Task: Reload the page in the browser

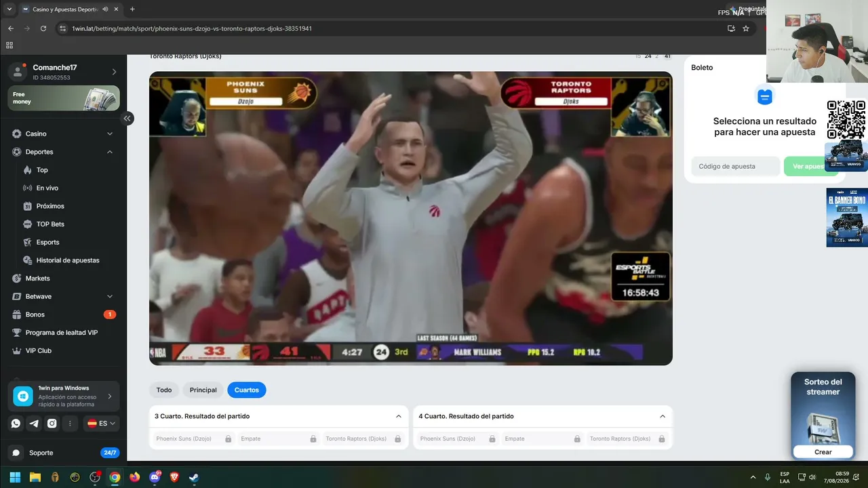Action: tap(43, 28)
